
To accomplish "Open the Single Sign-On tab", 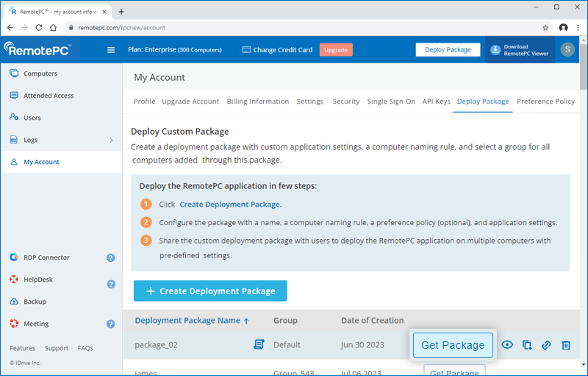I will [x=391, y=102].
